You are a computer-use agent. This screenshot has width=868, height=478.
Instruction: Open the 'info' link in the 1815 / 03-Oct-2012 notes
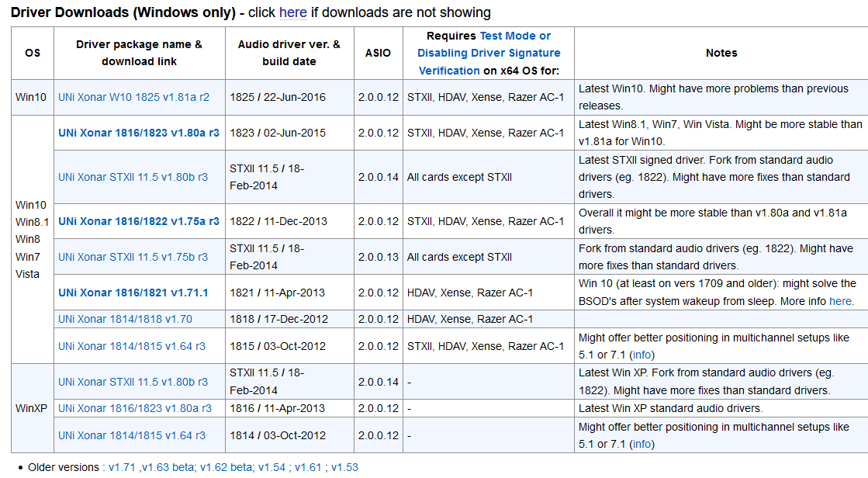click(641, 355)
